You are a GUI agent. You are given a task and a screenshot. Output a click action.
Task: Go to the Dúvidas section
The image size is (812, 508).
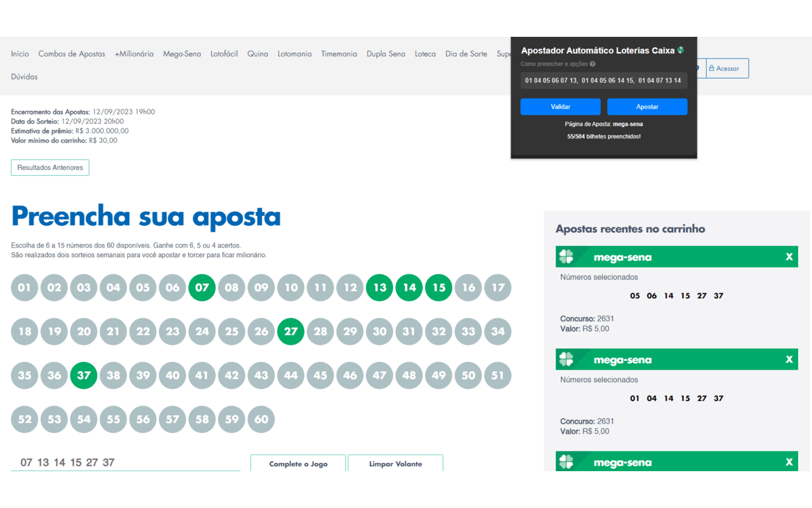24,76
